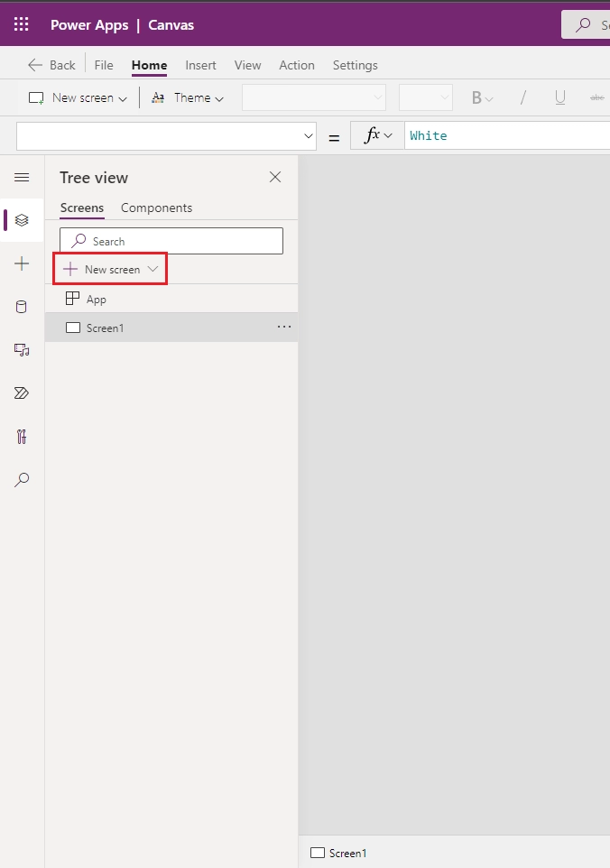Expand the fx formula options
The width and height of the screenshot is (610, 868).
377,135
